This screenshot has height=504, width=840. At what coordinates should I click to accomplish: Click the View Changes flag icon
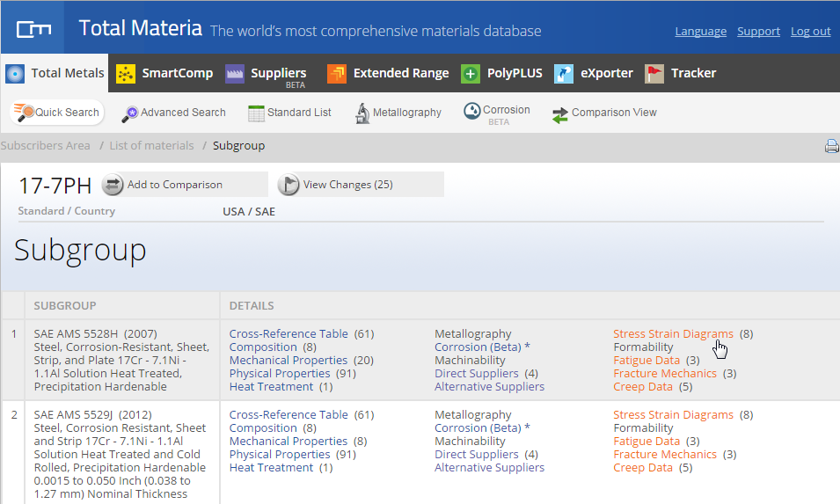click(x=289, y=185)
